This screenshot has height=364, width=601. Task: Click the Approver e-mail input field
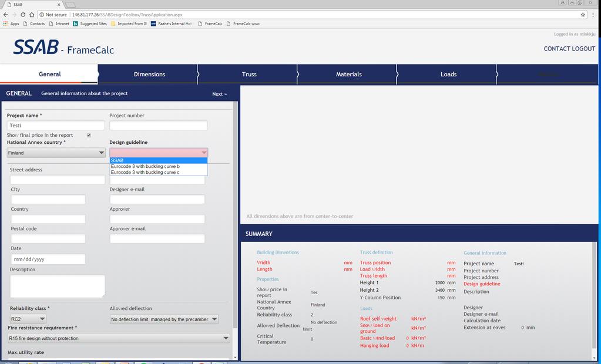point(157,238)
